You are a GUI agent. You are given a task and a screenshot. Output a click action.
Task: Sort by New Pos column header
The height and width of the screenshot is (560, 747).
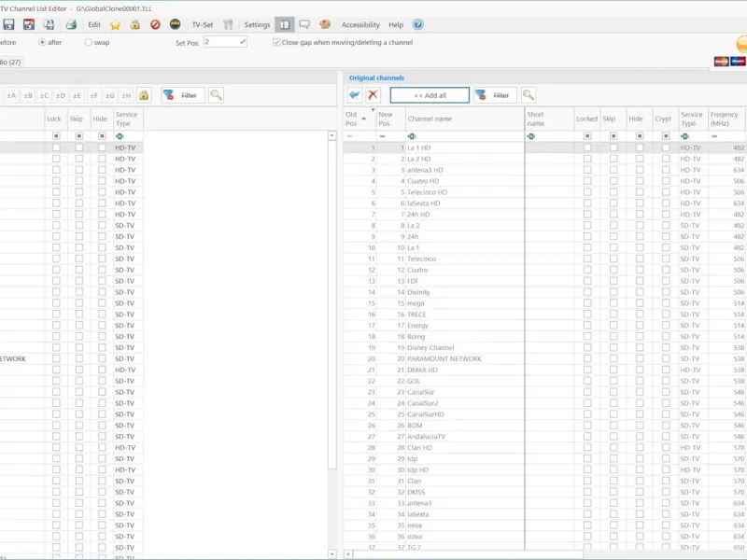click(390, 119)
